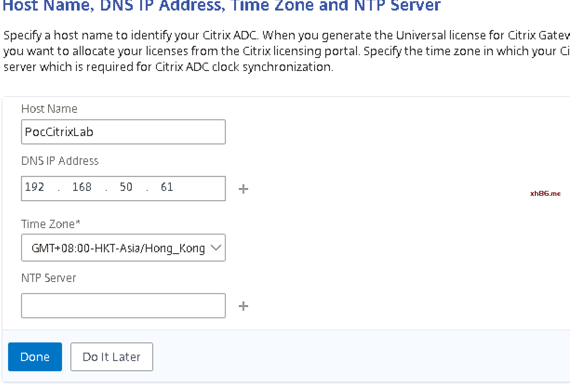The height and width of the screenshot is (392, 570).
Task: Click the Time Zone* label
Action: tap(51, 224)
